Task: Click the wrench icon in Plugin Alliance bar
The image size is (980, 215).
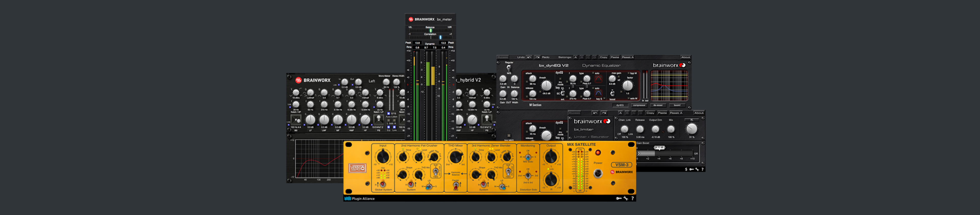Action: tap(626, 198)
